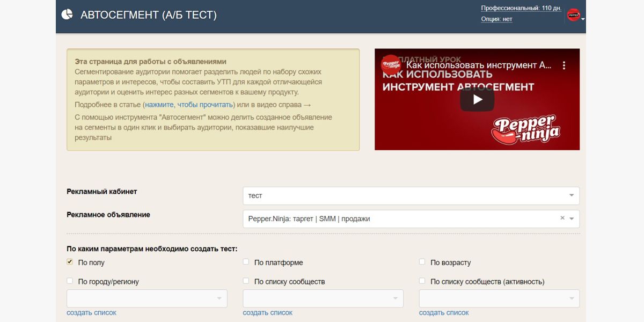Open the community activity list dropdown
The height and width of the screenshot is (322, 644).
[499, 298]
